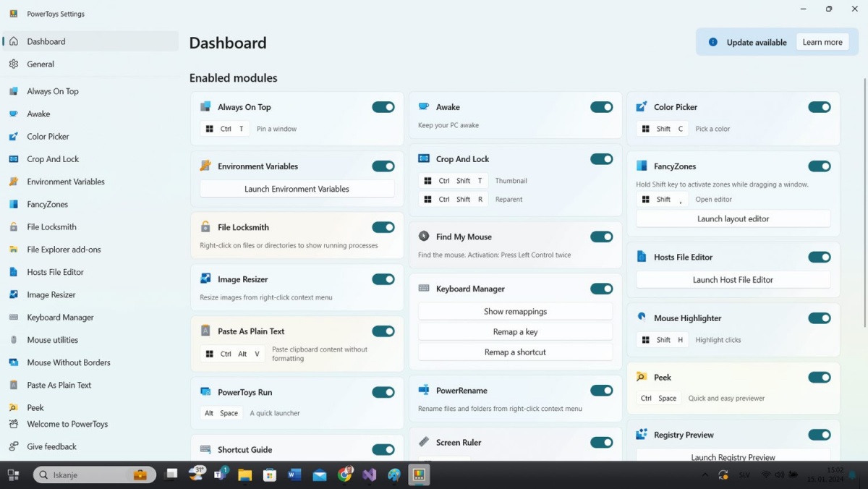
Task: Switch off the Screen Ruler toggle
Action: point(602,442)
